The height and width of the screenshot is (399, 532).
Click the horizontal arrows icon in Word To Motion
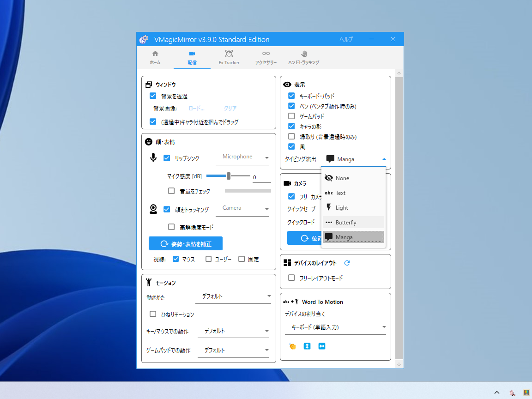(322, 345)
